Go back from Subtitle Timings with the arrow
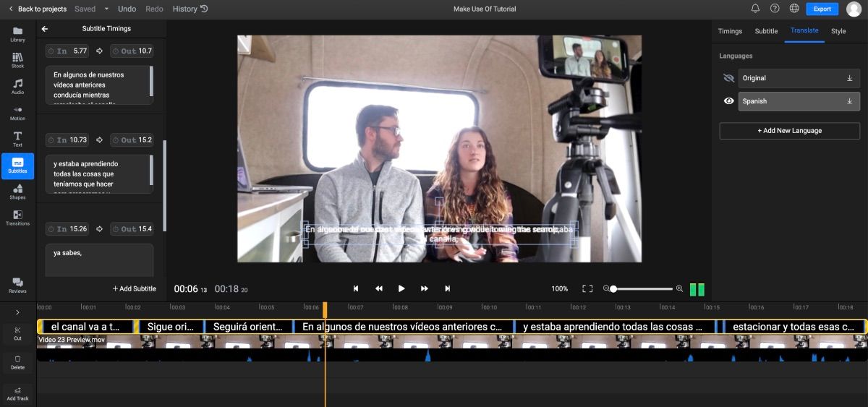The image size is (868, 407). [45, 29]
